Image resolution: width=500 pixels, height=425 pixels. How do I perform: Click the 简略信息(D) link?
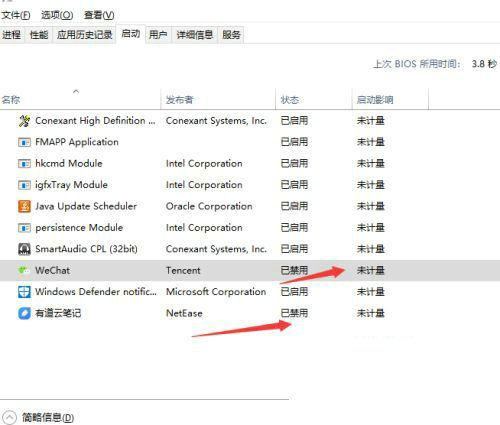(x=48, y=417)
